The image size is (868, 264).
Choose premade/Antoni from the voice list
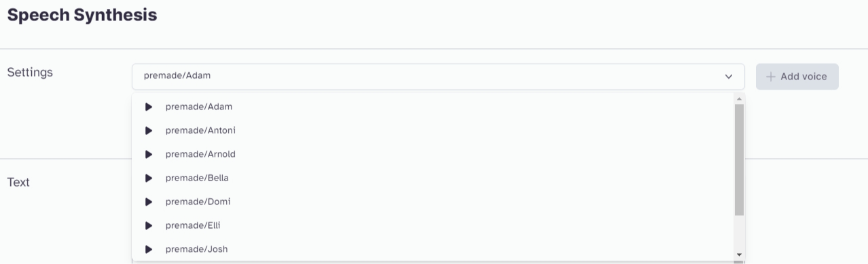coord(433,130)
